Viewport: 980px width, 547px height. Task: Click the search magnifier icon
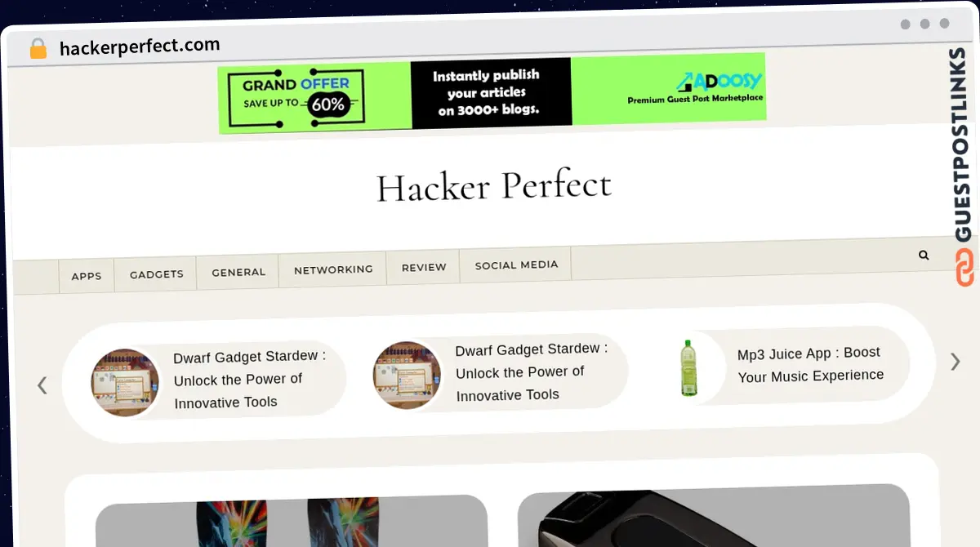pyautogui.click(x=924, y=255)
